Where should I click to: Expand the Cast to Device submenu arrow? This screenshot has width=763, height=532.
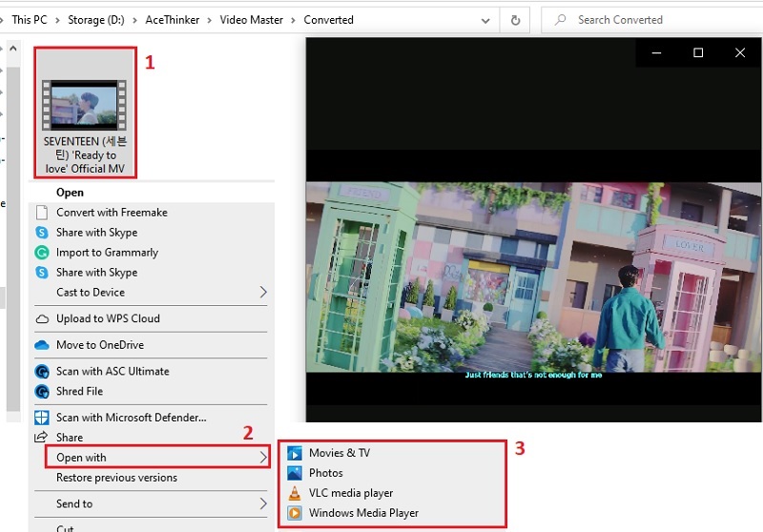tap(263, 293)
